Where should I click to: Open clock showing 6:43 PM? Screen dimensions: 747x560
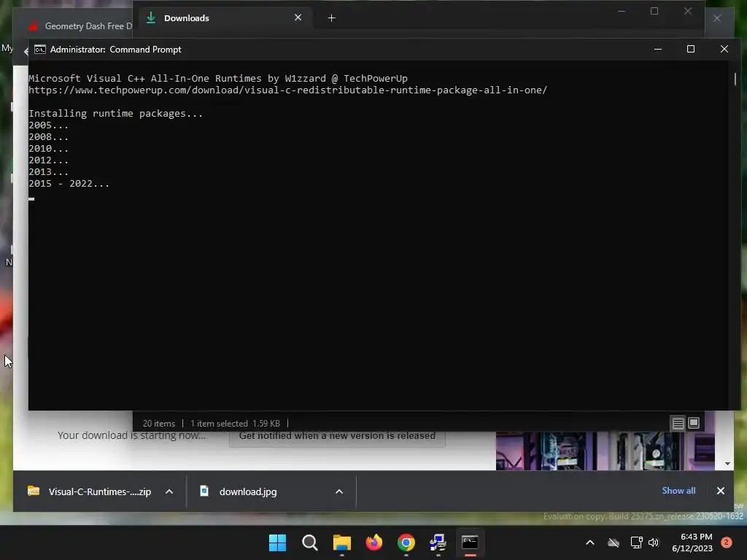(x=692, y=542)
